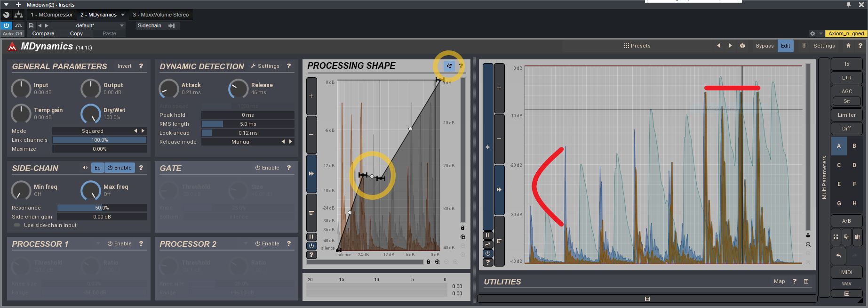This screenshot has height=308, width=868.
Task: Click Processing Shape plus zoom button
Action: click(311, 96)
